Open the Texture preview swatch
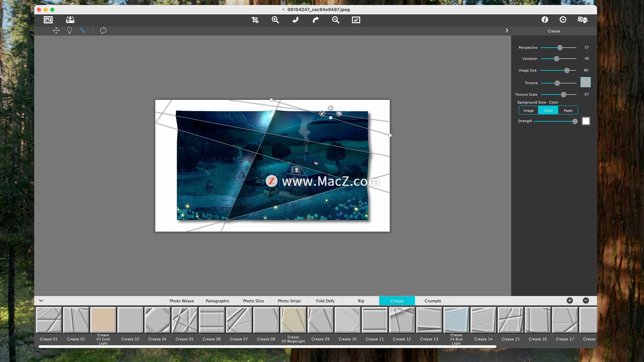The width and height of the screenshot is (644, 362). tap(586, 82)
